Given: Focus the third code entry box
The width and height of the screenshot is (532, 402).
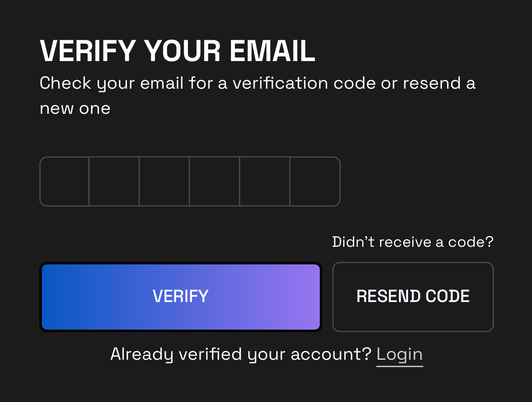Looking at the screenshot, I should coord(164,181).
